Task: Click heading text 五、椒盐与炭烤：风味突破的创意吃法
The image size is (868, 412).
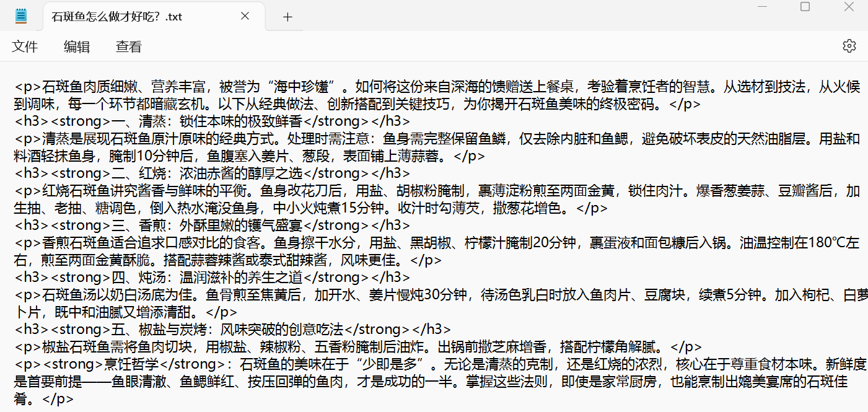Action: (x=227, y=330)
